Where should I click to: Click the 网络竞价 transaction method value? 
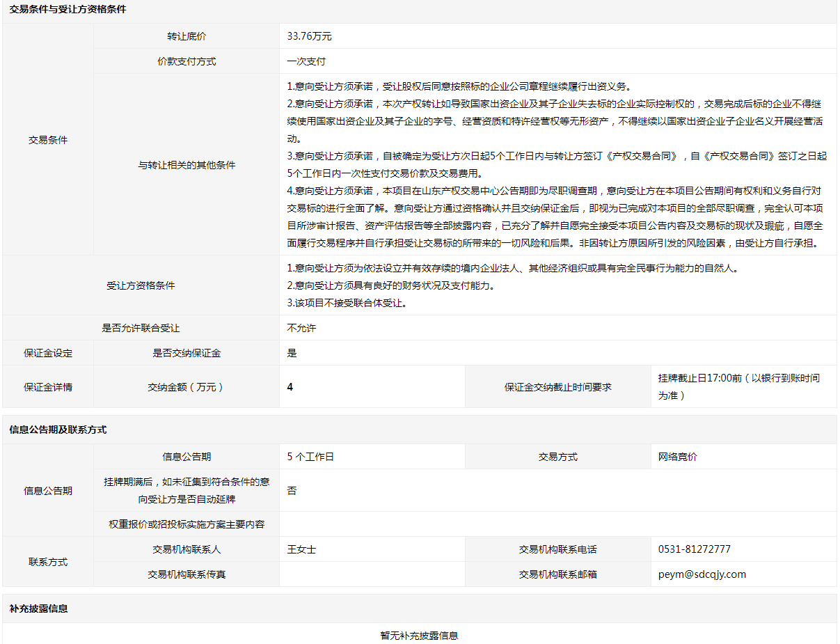pos(677,457)
